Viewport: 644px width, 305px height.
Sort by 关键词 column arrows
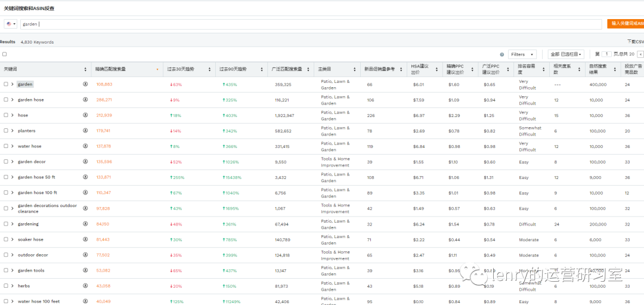pyautogui.click(x=85, y=69)
